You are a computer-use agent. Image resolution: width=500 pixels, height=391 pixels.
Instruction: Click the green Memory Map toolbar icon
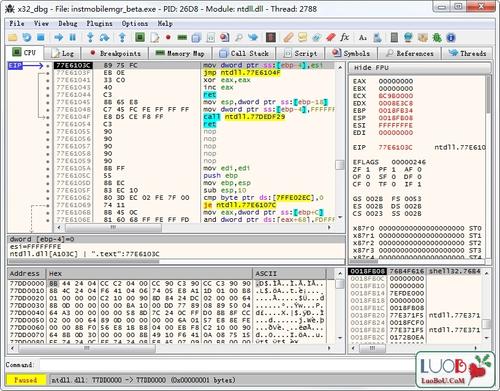[182, 37]
